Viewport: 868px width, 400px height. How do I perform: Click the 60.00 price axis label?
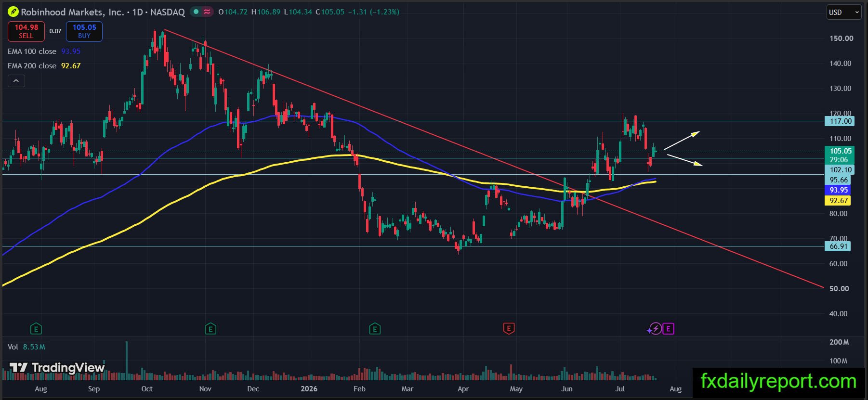[839, 264]
